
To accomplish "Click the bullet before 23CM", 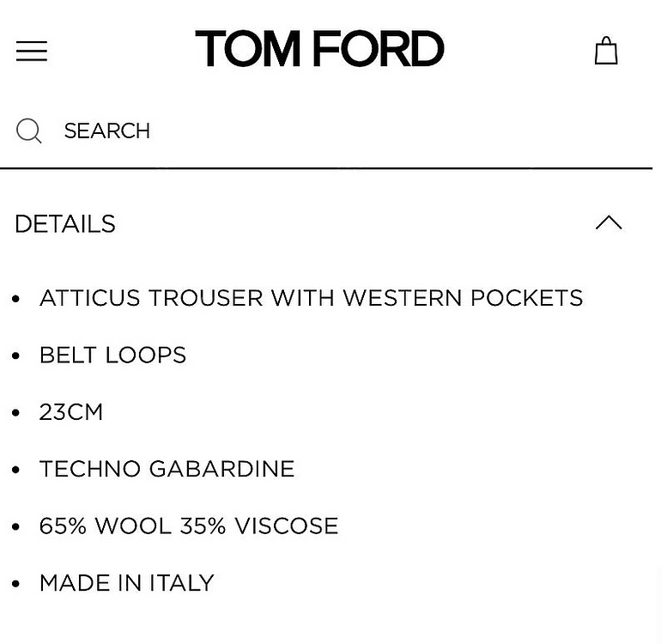I will [x=15, y=413].
